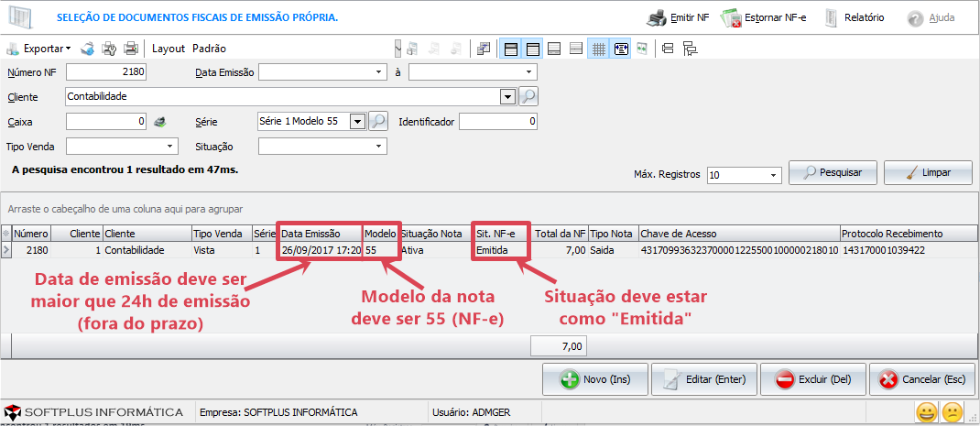
Task: Open the Tipo Venda dropdown
Action: click(170, 147)
